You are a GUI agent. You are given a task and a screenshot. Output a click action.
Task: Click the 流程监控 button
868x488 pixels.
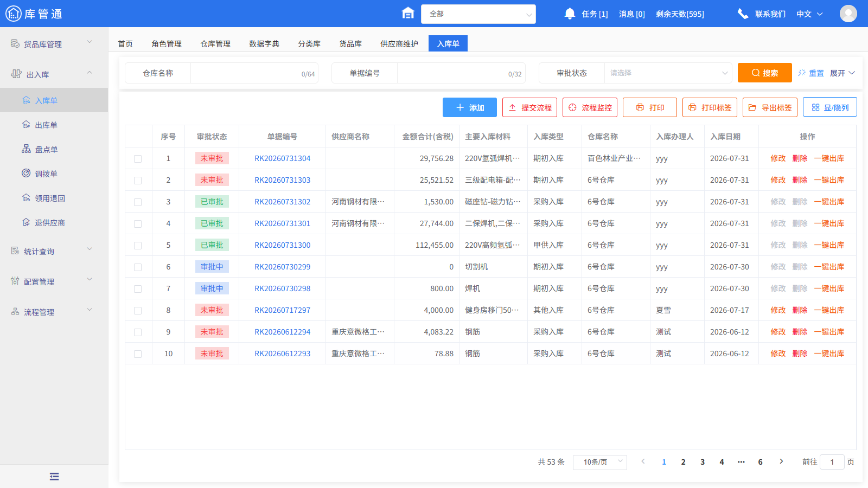pyautogui.click(x=590, y=107)
